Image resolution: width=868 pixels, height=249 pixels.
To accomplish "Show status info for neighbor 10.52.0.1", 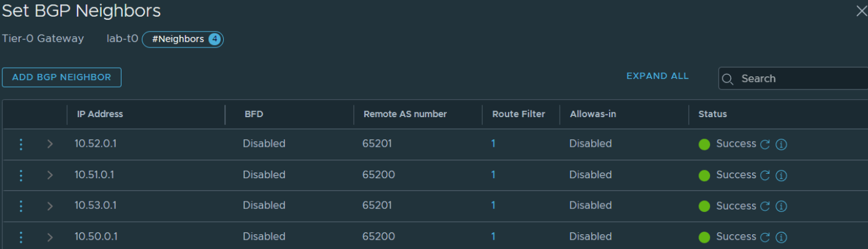I will click(x=781, y=144).
